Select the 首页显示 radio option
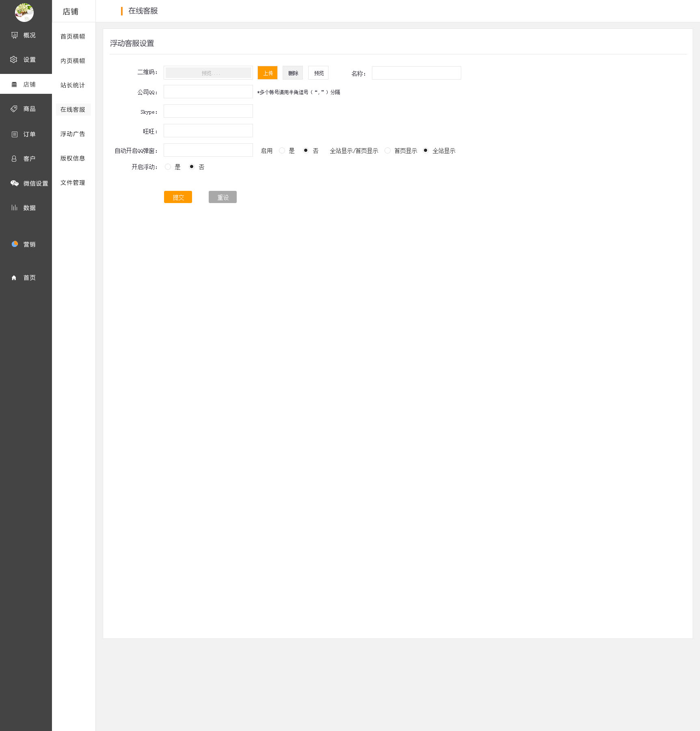This screenshot has height=731, width=700. click(x=387, y=151)
